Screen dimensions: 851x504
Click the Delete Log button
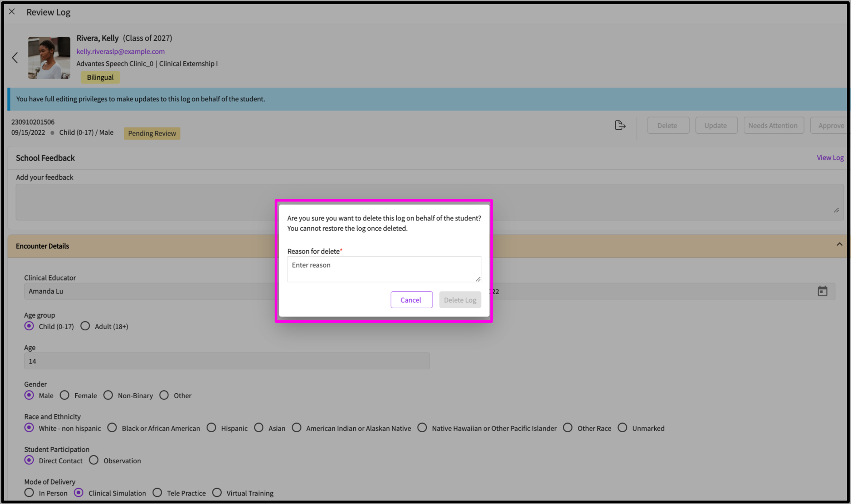tap(460, 300)
